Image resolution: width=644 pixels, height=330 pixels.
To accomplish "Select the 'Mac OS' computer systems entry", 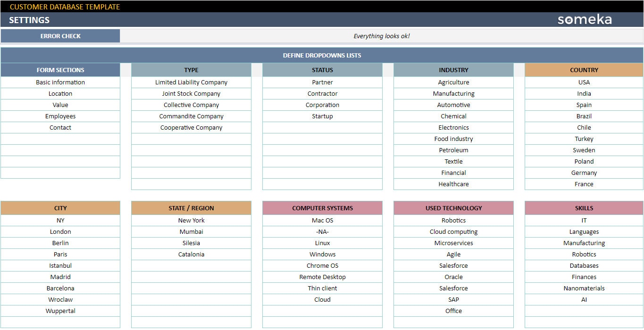I will click(322, 220).
